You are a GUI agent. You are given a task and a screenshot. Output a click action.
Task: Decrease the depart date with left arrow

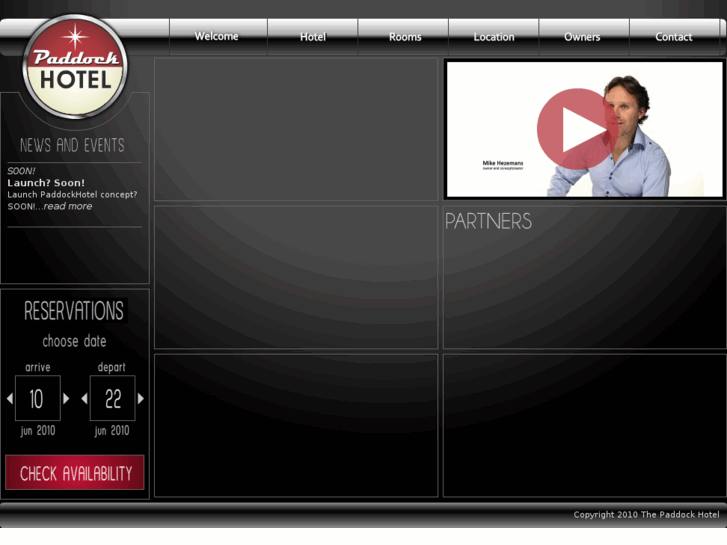pos(84,398)
